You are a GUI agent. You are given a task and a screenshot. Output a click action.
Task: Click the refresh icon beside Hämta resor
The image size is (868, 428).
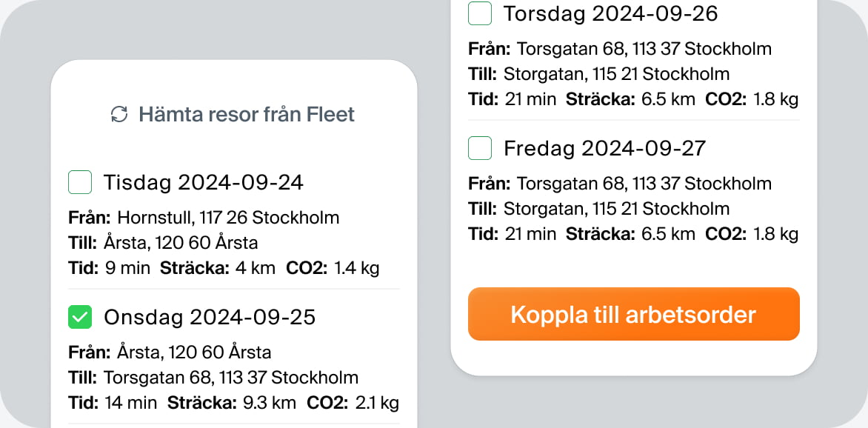click(118, 115)
